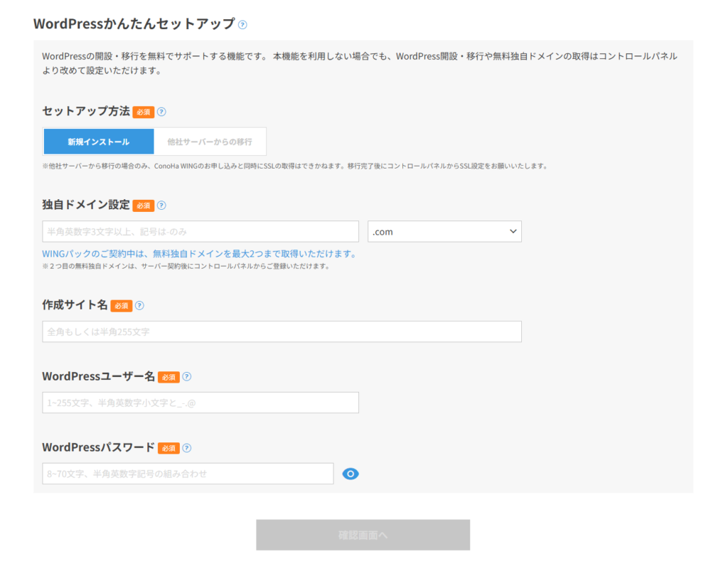Click the 必須 badge beside 独自ドメイン設定
The height and width of the screenshot is (574, 728).
click(143, 205)
